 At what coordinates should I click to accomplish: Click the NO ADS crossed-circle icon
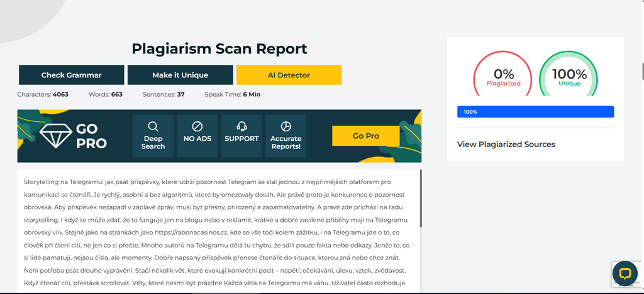pos(197,126)
